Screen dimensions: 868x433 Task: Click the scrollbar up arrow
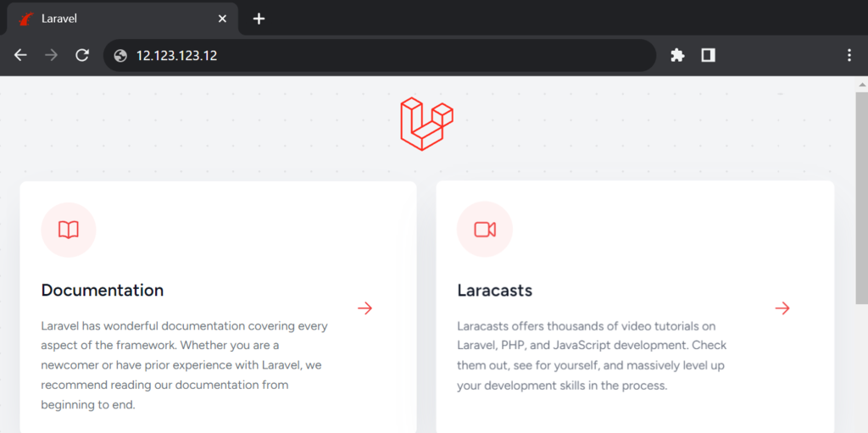[x=862, y=84]
